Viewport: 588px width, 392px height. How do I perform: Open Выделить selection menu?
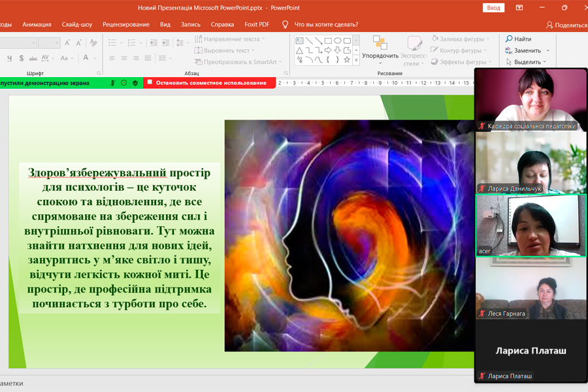(x=526, y=62)
